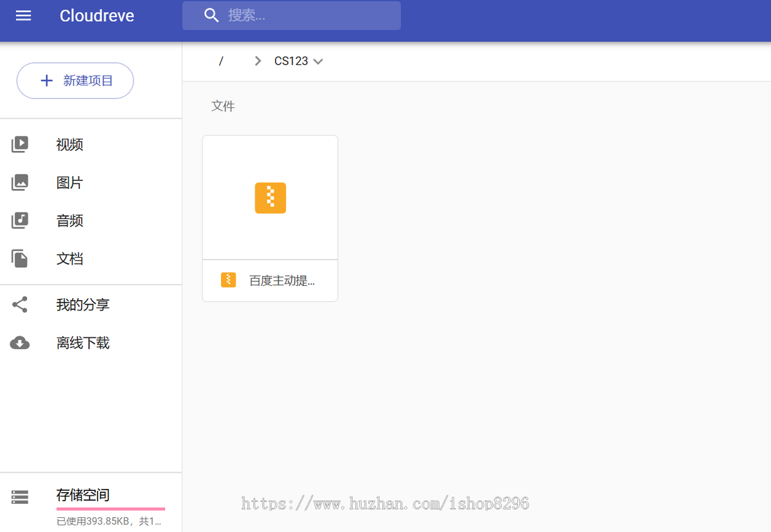Click the Cloudreve title
The width and height of the screenshot is (771, 532).
(97, 16)
